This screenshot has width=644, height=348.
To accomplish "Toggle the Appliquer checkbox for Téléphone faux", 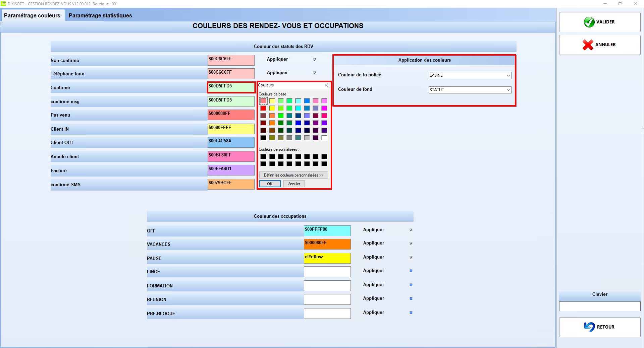I will coord(315,73).
